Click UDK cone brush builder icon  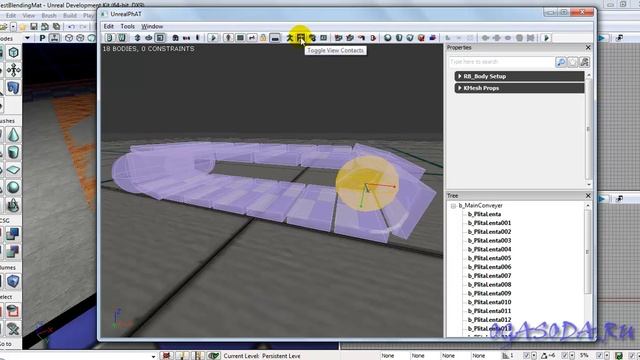(13, 135)
